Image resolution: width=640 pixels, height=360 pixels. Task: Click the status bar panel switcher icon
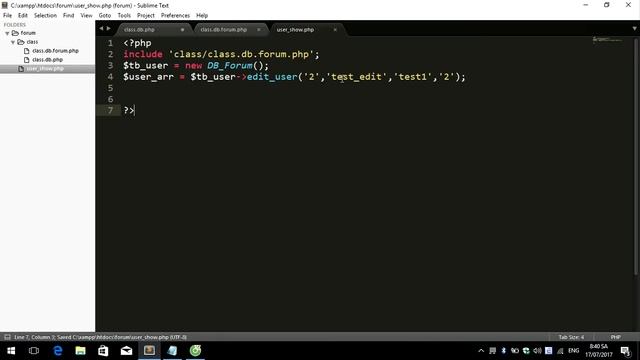7,337
